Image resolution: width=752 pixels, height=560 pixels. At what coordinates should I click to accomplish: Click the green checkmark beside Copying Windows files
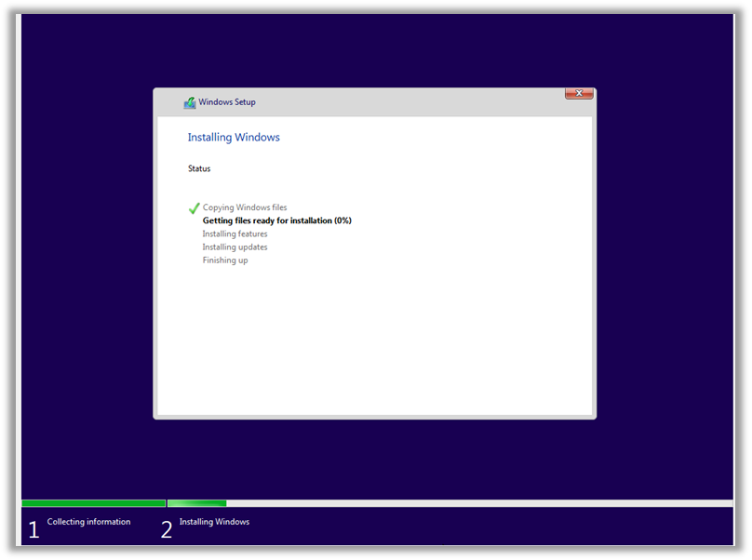(195, 208)
